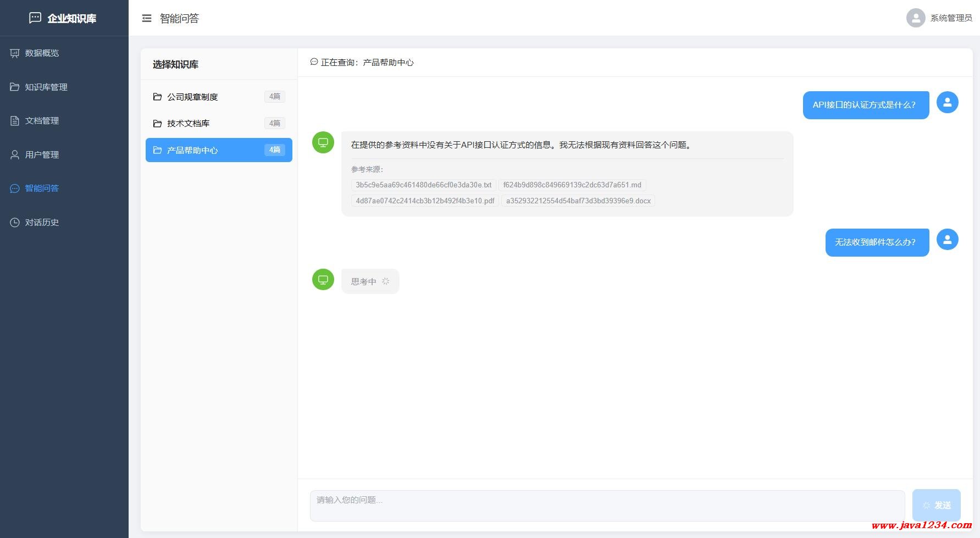Open the 对话历史 page
The width and height of the screenshot is (980, 538).
click(x=42, y=223)
